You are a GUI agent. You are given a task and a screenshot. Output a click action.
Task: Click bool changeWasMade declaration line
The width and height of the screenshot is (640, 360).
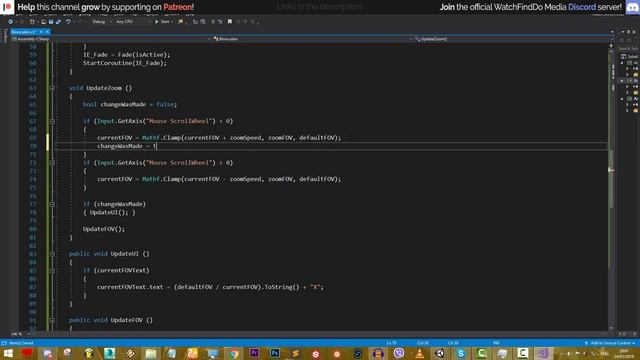(x=130, y=104)
